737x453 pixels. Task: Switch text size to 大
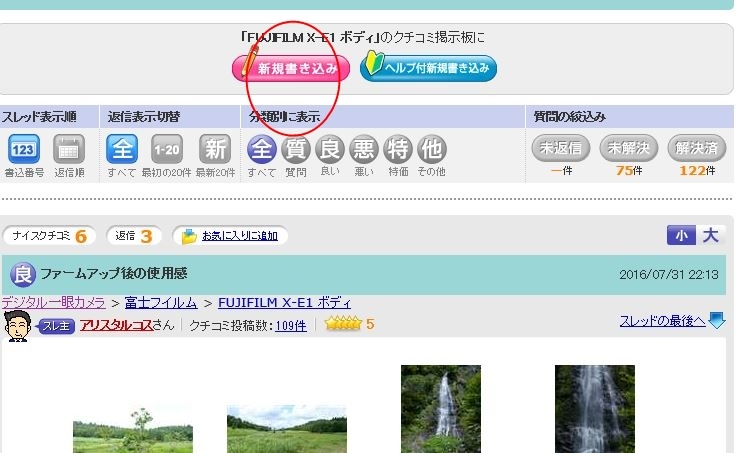coord(710,235)
